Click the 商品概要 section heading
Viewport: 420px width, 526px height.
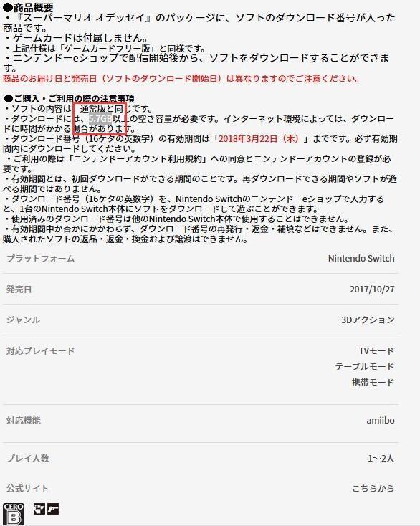(28, 7)
